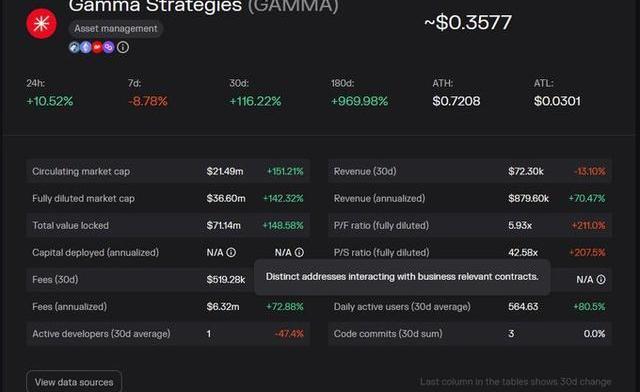Image resolution: width=640 pixels, height=392 pixels.
Task: Click the P/S ratio (fully diluted) label
Action: pyautogui.click(x=381, y=252)
